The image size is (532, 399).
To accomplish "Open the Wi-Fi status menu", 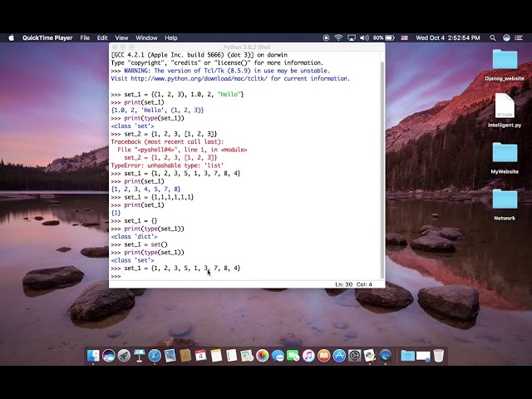I will pyautogui.click(x=338, y=37).
